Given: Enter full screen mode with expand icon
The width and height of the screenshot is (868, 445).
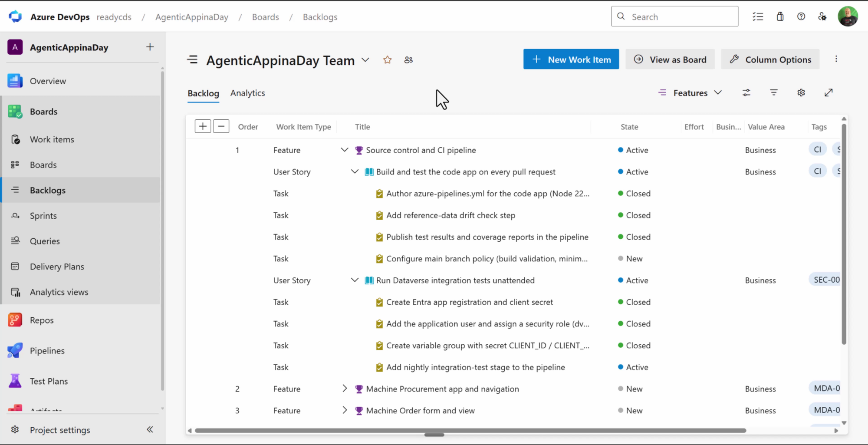Looking at the screenshot, I should (829, 92).
